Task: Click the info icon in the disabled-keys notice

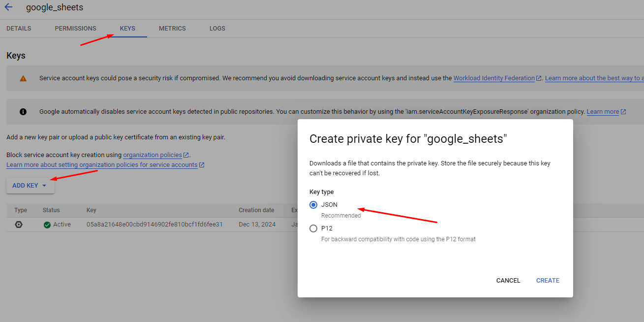Action: coord(23,111)
